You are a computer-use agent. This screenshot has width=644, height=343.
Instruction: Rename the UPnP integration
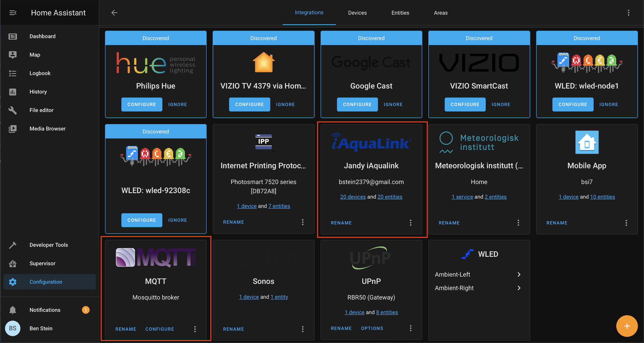[x=341, y=328]
